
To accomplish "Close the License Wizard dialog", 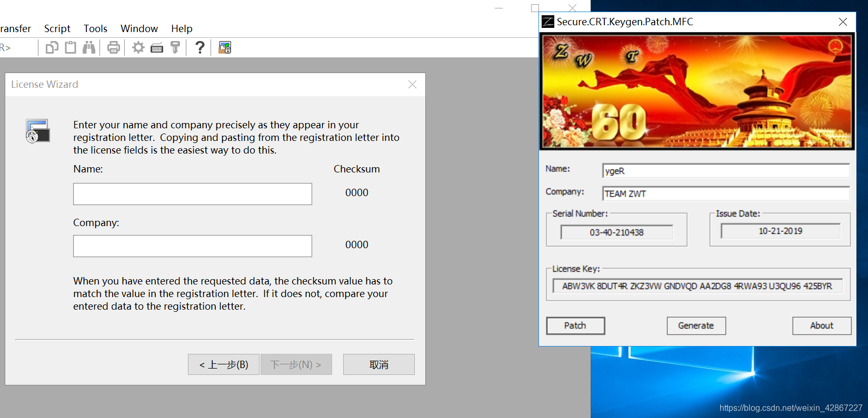I will point(413,85).
